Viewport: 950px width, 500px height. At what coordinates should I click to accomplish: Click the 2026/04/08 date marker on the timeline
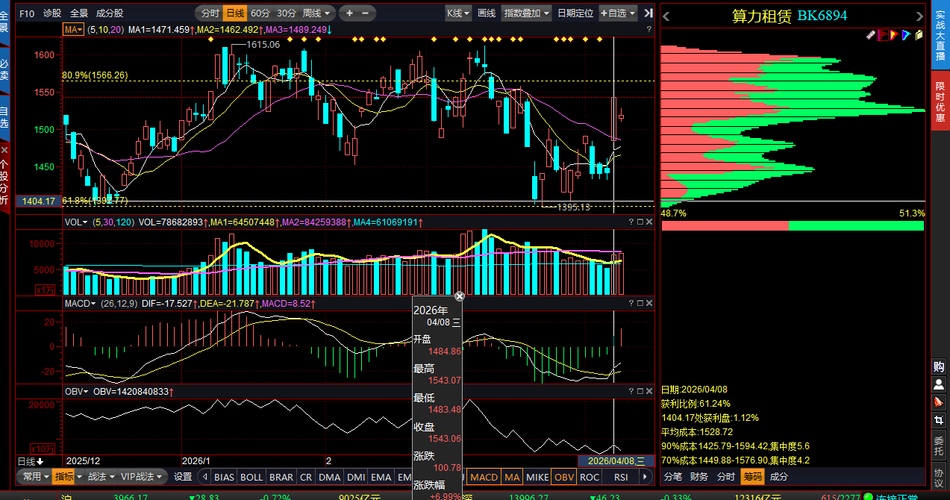point(616,461)
